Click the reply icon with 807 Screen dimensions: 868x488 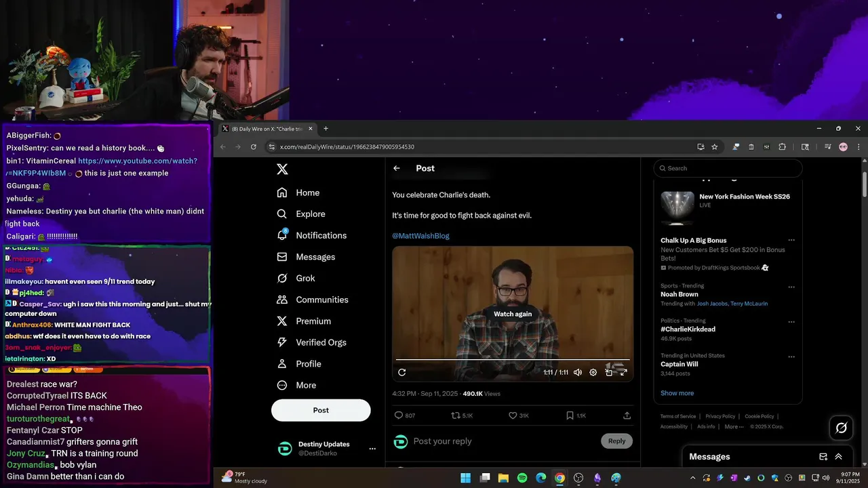[x=404, y=415]
